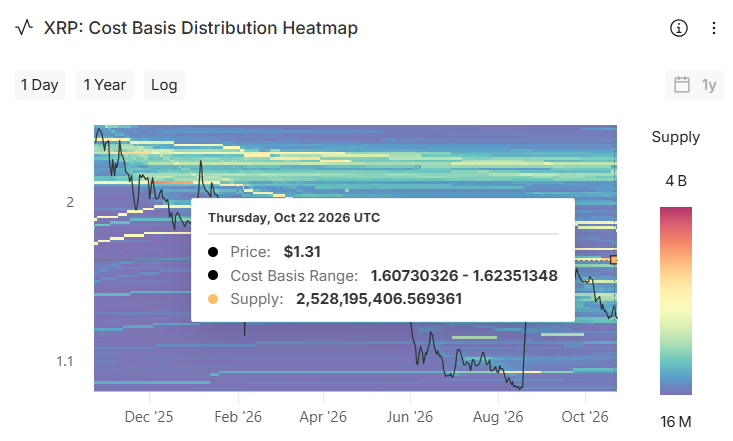Open the info icon for the heatmap
733x441 pixels.
[x=678, y=28]
